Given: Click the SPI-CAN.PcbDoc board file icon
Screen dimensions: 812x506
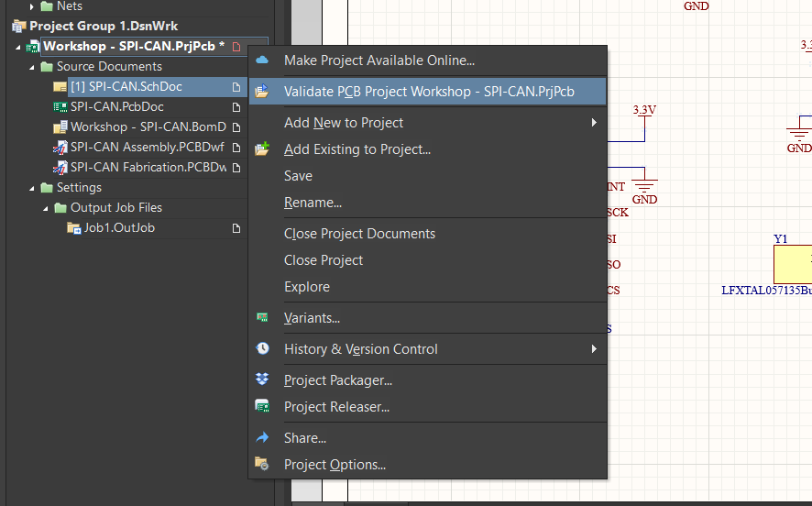Looking at the screenshot, I should tap(60, 106).
